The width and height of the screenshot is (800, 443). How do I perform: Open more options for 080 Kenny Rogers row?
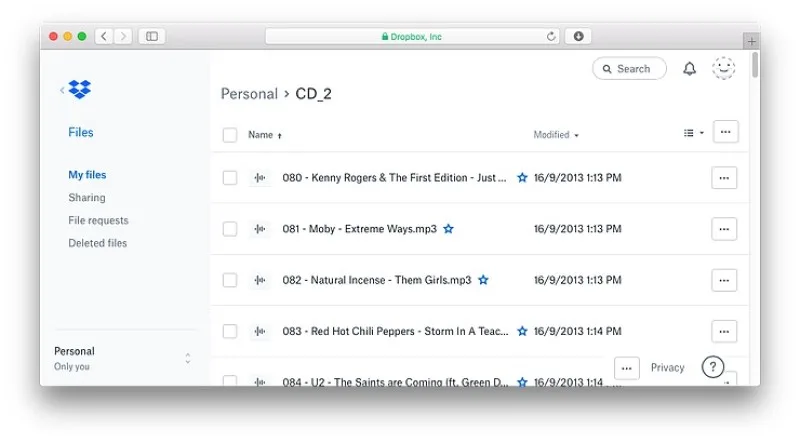click(724, 178)
